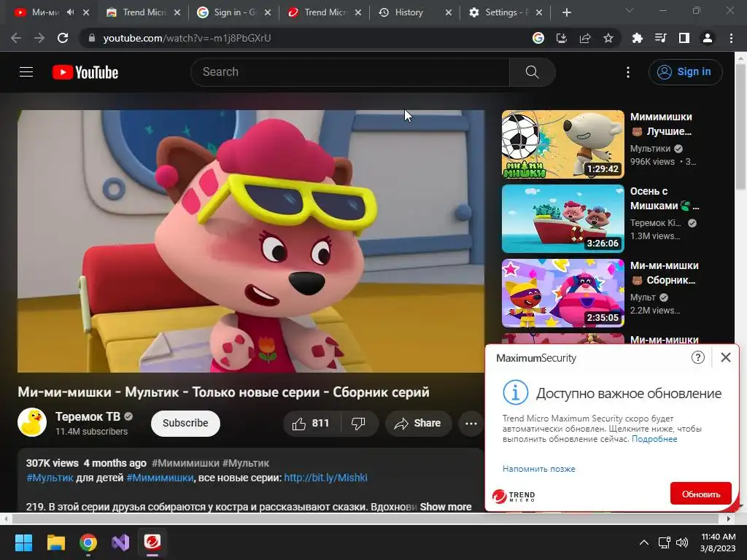The height and width of the screenshot is (560, 747).
Task: Toggle the Chrome side panel icon
Action: 684,38
